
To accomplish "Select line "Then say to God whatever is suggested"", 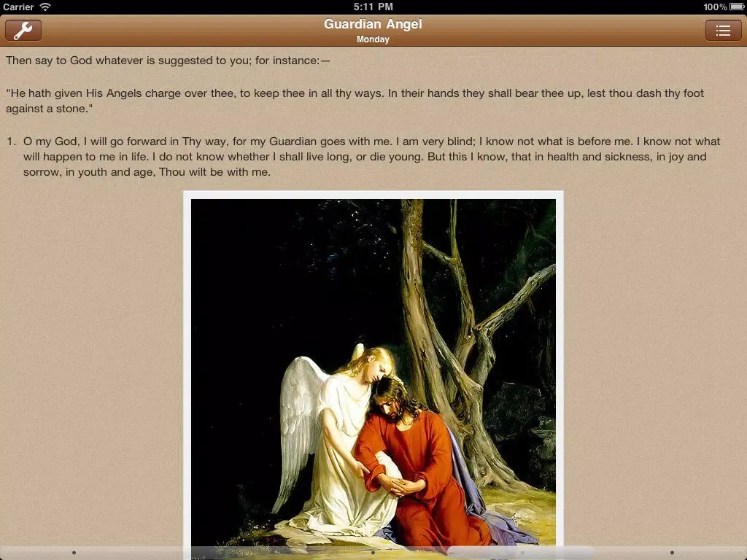I will pos(168,61).
